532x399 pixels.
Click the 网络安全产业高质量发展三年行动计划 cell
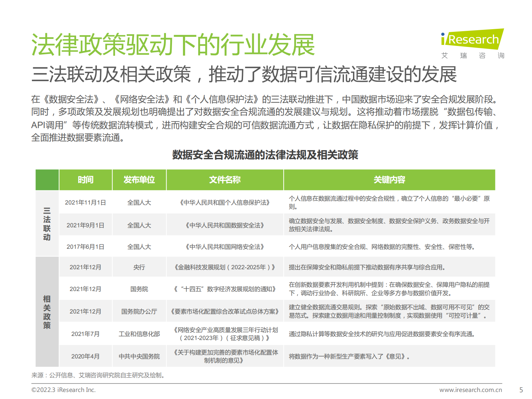pos(225,334)
